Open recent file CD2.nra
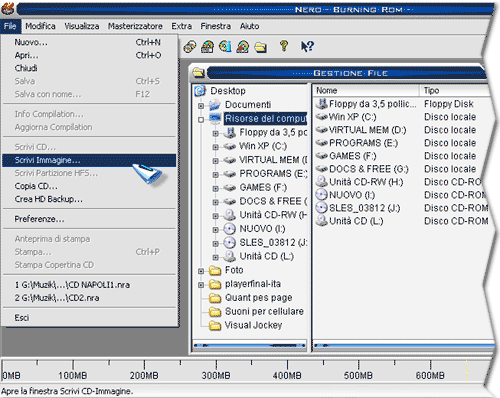This screenshot has height=398, width=500. pos(89,298)
